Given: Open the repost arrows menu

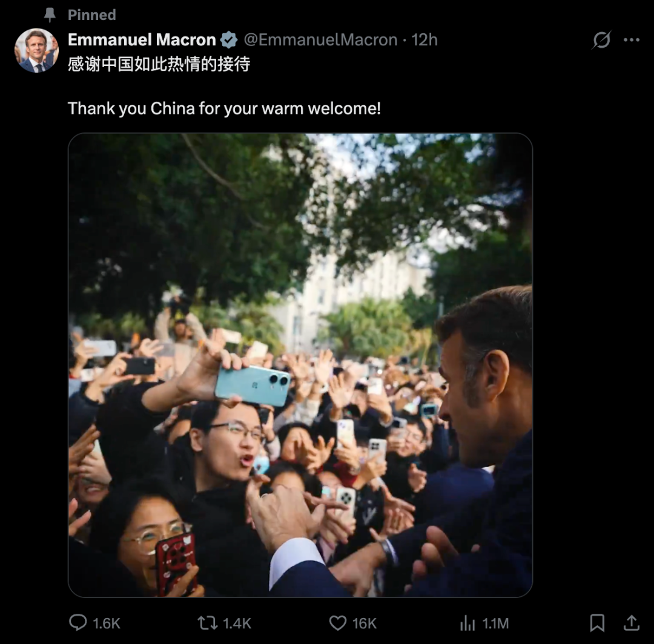Looking at the screenshot, I should point(208,623).
